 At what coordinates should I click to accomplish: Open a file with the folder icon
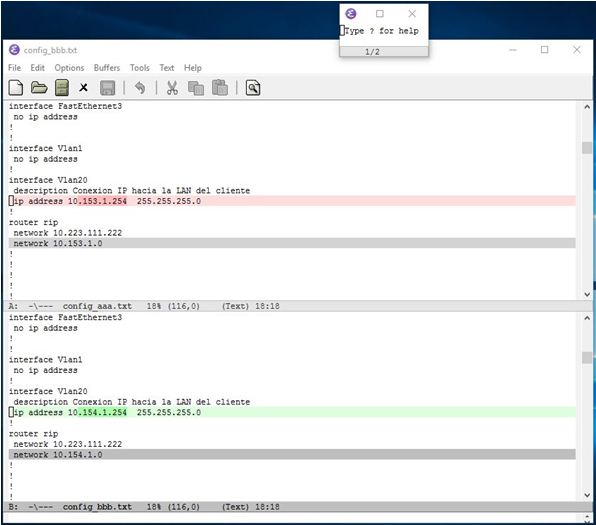click(x=39, y=88)
